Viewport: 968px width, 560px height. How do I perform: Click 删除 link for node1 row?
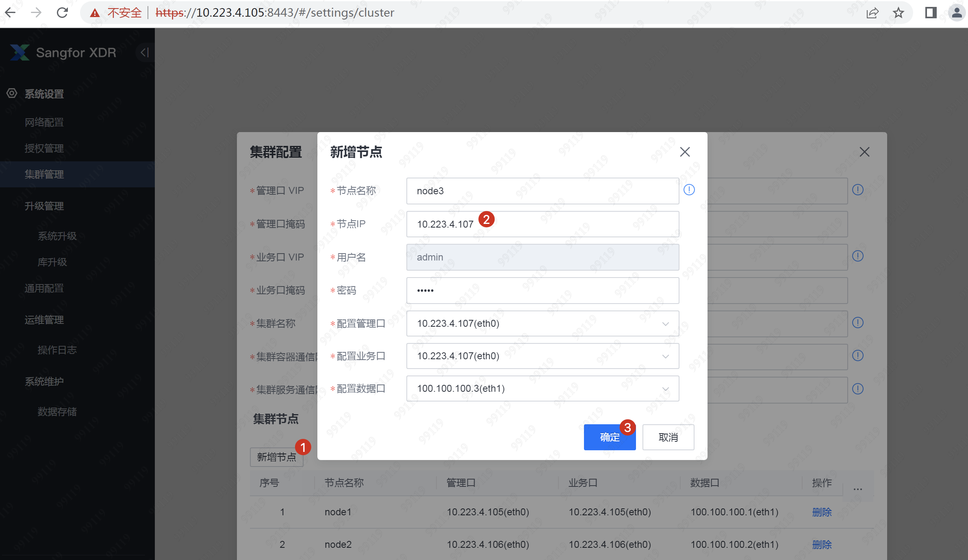(822, 512)
